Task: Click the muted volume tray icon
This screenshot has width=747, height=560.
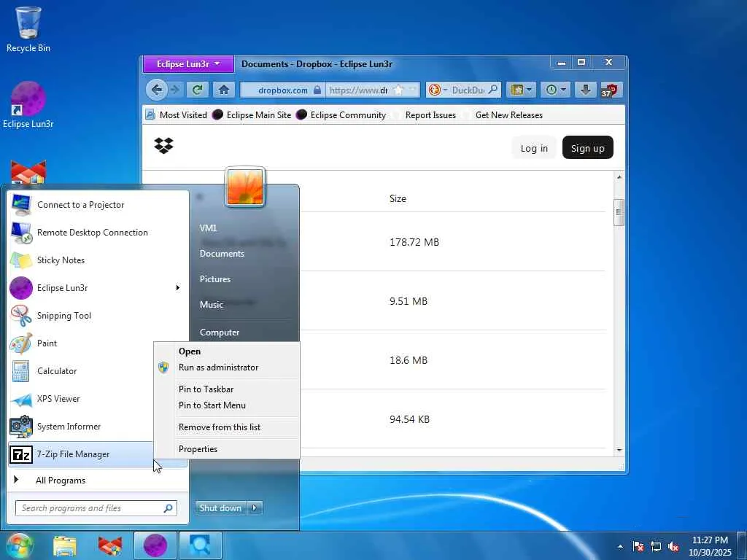Action: point(673,546)
